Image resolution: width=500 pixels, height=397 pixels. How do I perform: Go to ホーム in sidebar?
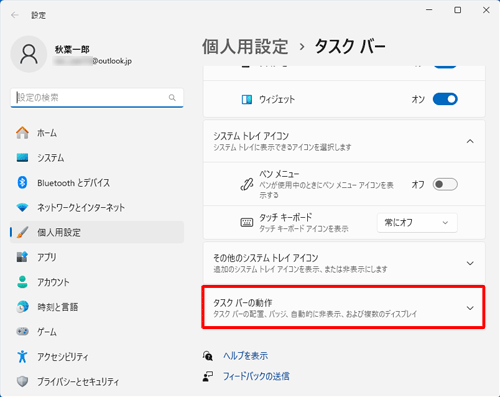[97, 133]
